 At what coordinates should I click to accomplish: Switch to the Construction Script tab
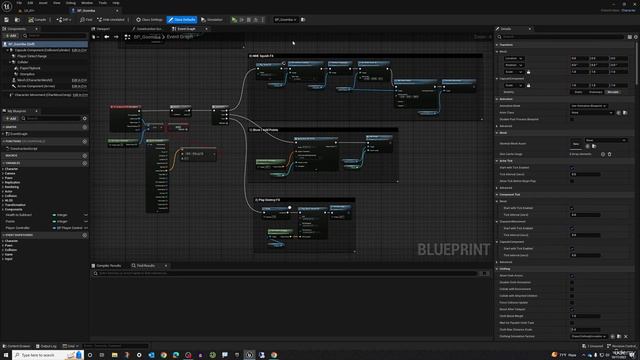tap(147, 29)
